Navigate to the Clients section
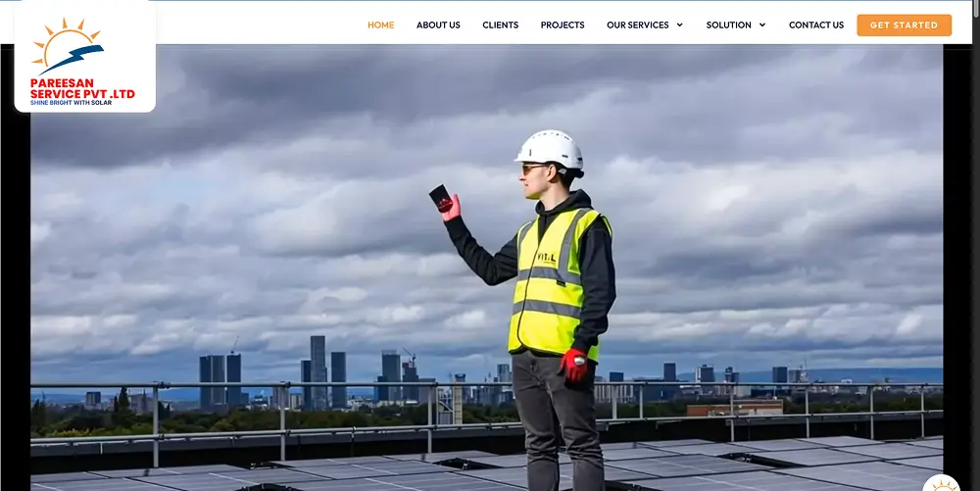The image size is (980, 491). pos(500,25)
